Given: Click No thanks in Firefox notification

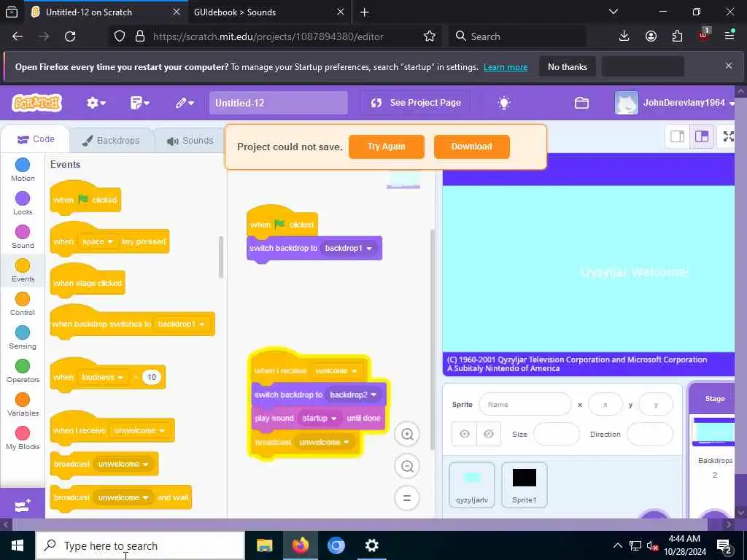Looking at the screenshot, I should [568, 66].
